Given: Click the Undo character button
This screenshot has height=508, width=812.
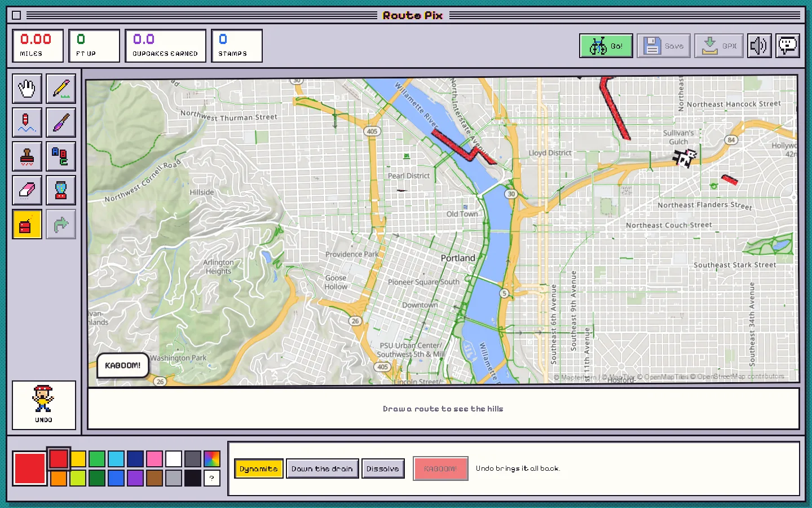Looking at the screenshot, I should click(44, 405).
